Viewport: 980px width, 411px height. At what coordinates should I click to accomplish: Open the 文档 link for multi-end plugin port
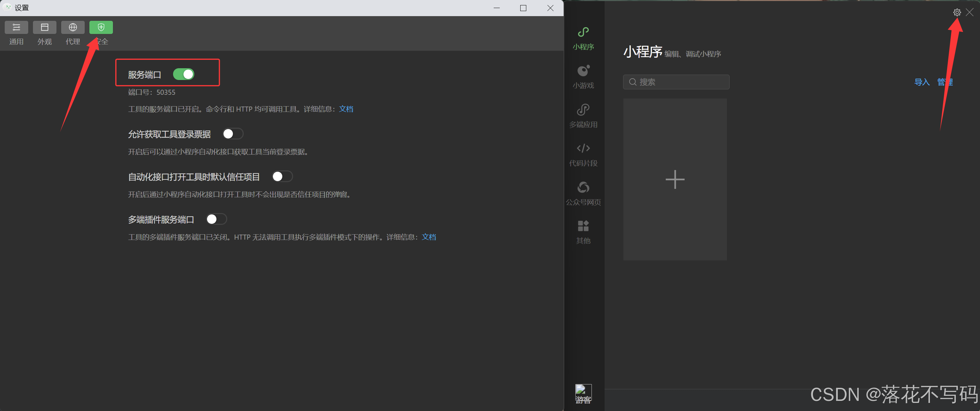[429, 237]
